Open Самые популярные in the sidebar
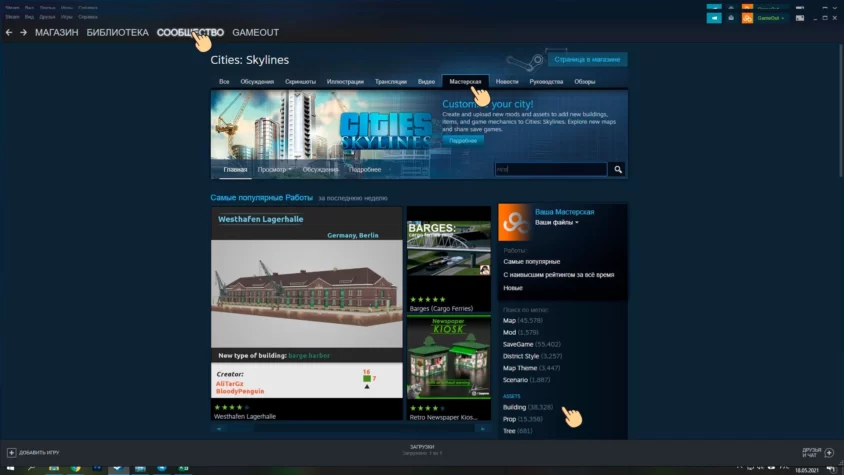The image size is (844, 475). coord(532,262)
